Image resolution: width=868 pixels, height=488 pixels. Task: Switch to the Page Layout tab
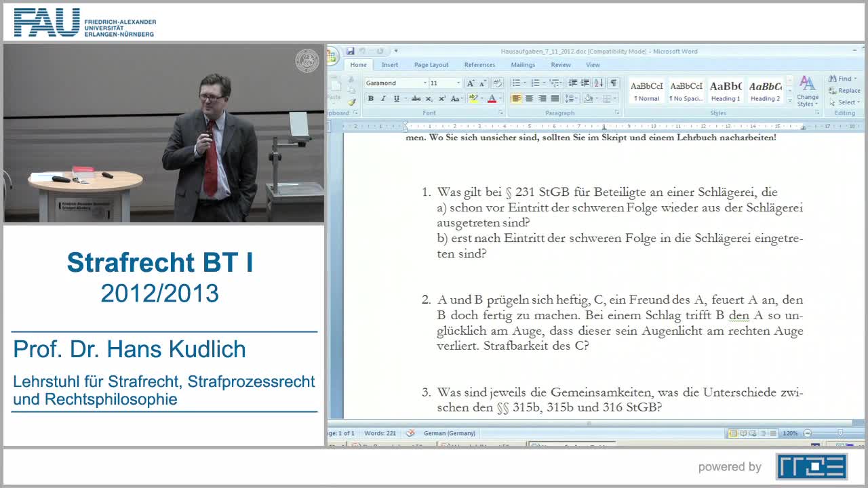(431, 65)
